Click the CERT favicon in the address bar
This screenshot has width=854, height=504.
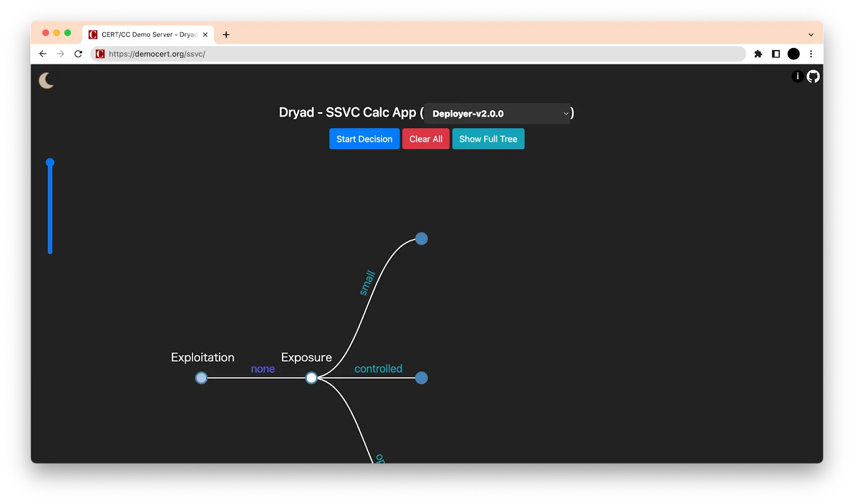(99, 54)
